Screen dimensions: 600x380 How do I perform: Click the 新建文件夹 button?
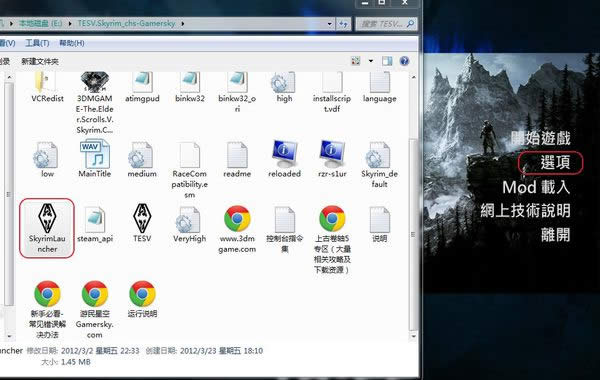pos(40,61)
